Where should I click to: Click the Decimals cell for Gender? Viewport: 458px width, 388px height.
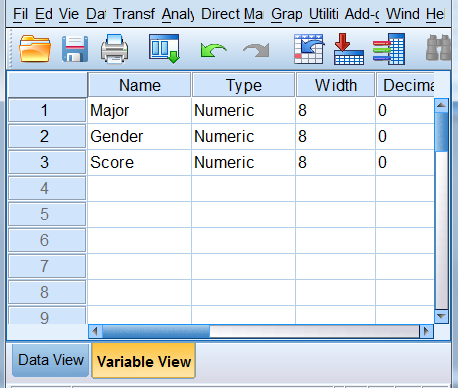[405, 136]
